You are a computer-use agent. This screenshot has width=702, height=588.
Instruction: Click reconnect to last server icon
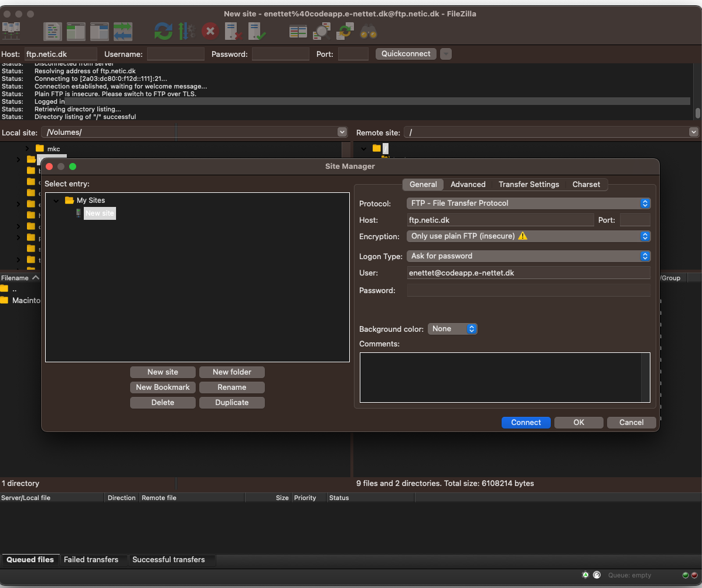click(x=257, y=31)
